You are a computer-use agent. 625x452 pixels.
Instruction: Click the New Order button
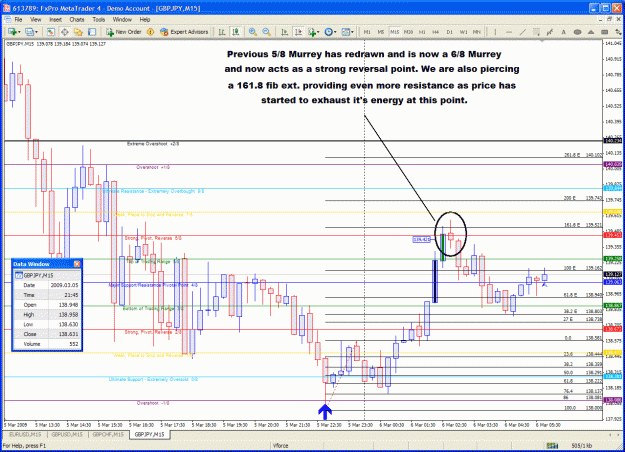[124, 32]
